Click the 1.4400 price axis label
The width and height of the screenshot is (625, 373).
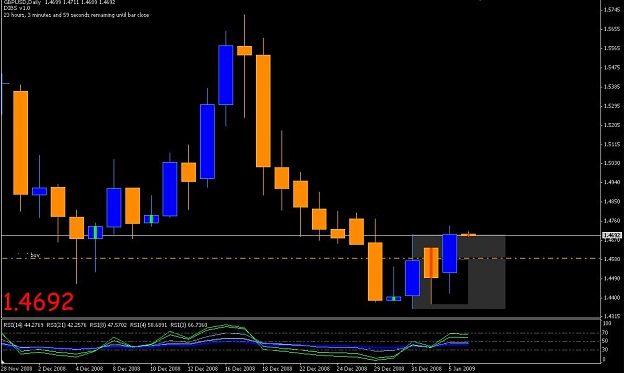pos(612,297)
